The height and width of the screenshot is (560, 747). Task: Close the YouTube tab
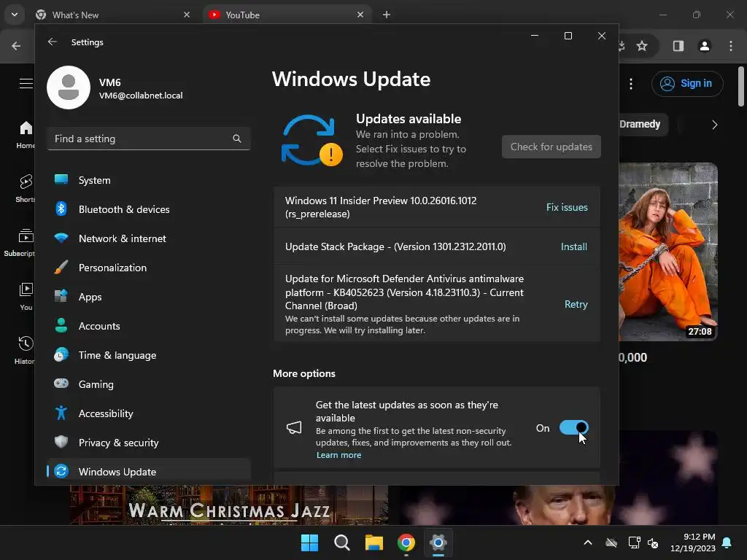(x=360, y=15)
